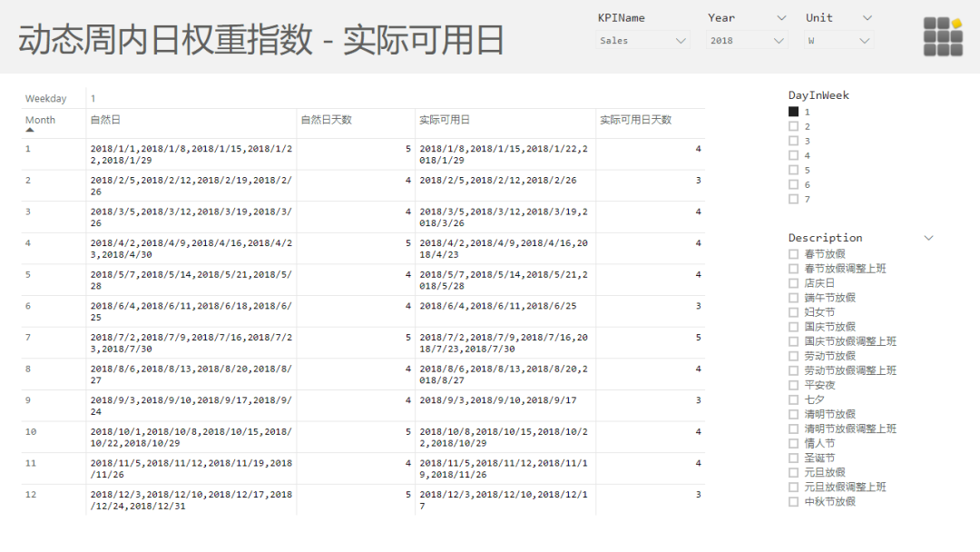
Task: Click the grid logo icon
Action: pos(943,37)
